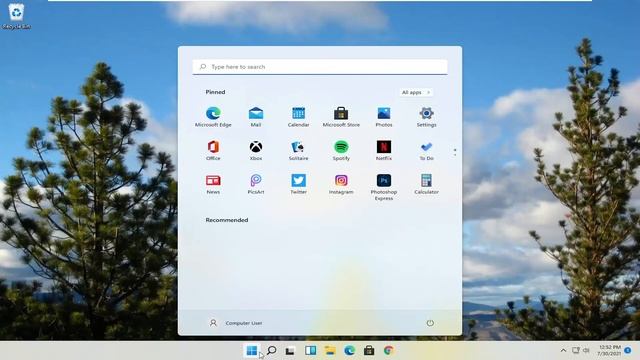Open Search from the taskbar

tap(271, 350)
